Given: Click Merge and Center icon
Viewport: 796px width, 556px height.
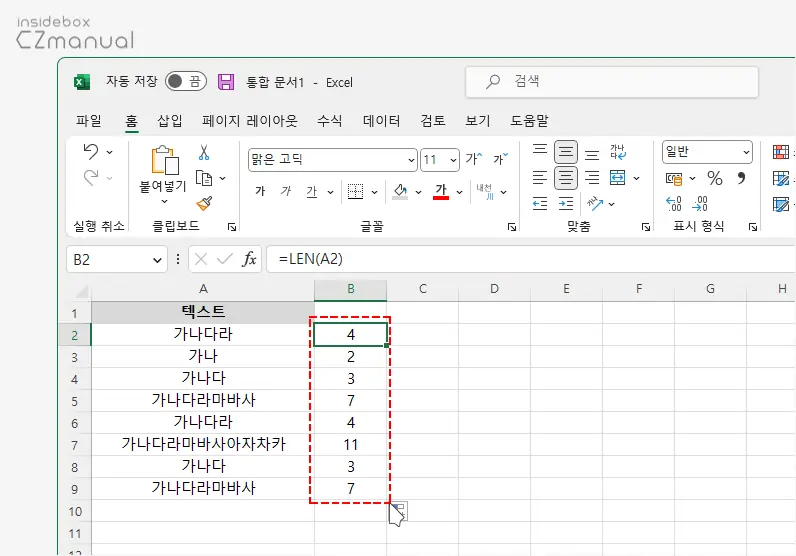Looking at the screenshot, I should click(x=618, y=178).
